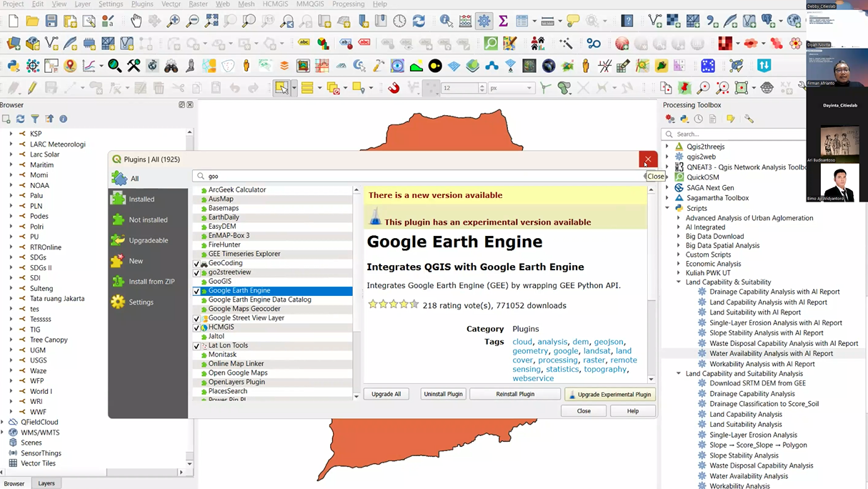Click the Refresh icon in Browser panel
The width and height of the screenshot is (868, 489).
point(20,119)
